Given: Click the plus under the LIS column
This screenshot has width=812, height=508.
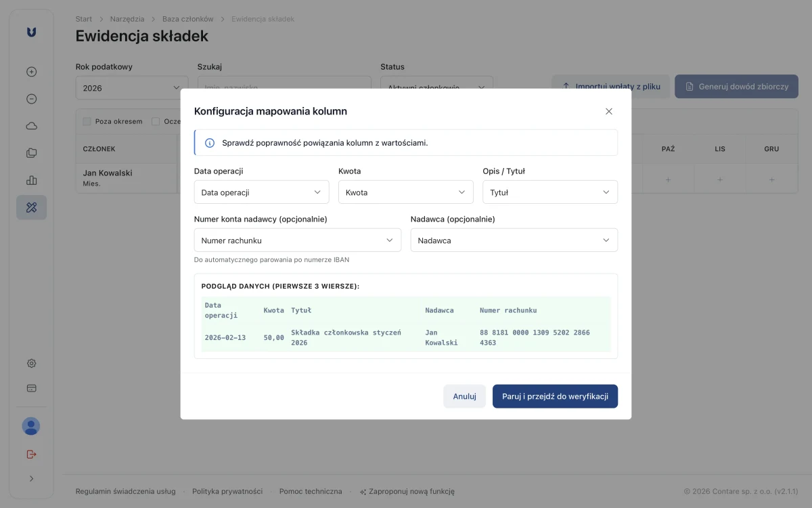Looking at the screenshot, I should click(x=720, y=179).
